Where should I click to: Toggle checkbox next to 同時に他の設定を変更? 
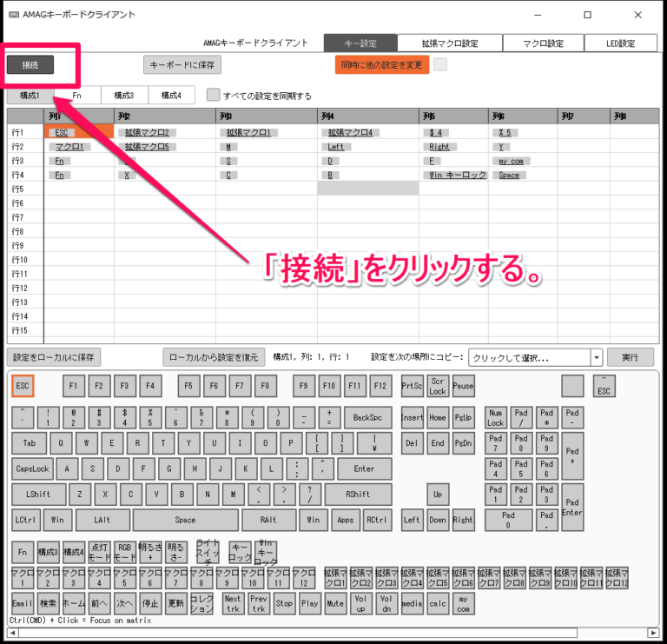click(440, 64)
